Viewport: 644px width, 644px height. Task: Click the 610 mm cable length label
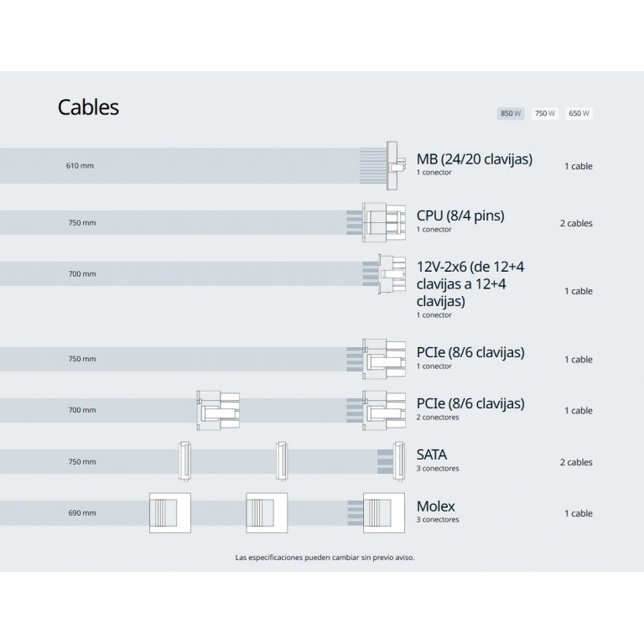point(80,166)
